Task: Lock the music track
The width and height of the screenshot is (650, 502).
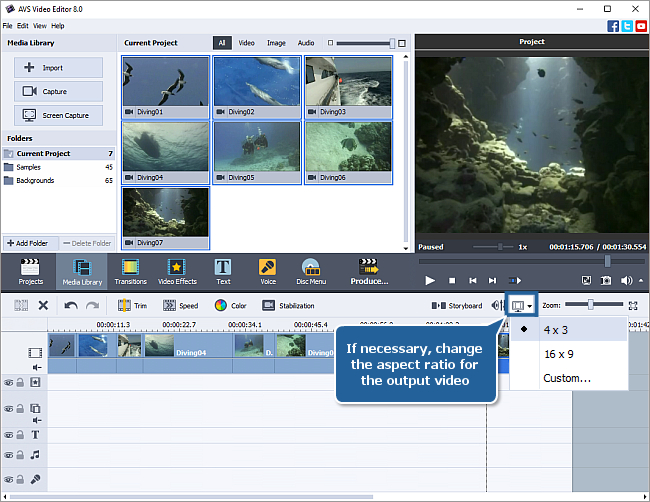Action: pyautogui.click(x=20, y=454)
